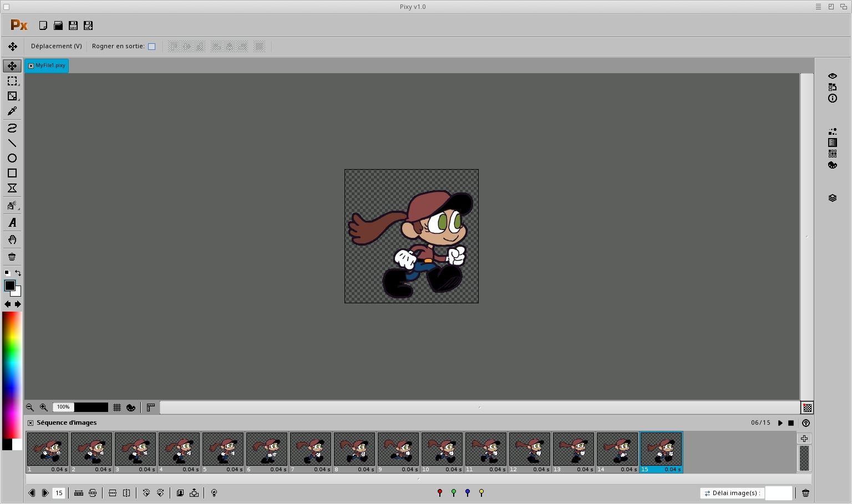Screen dimensions: 852x504
Task: Click the zoom in magnifier icon
Action: 44,408
